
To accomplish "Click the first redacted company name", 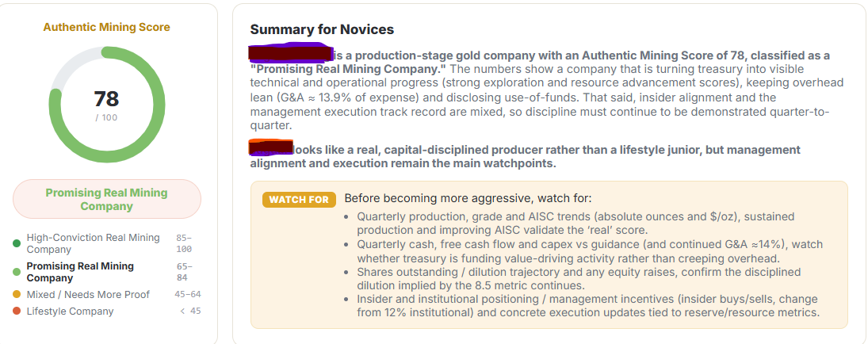I will (291, 52).
